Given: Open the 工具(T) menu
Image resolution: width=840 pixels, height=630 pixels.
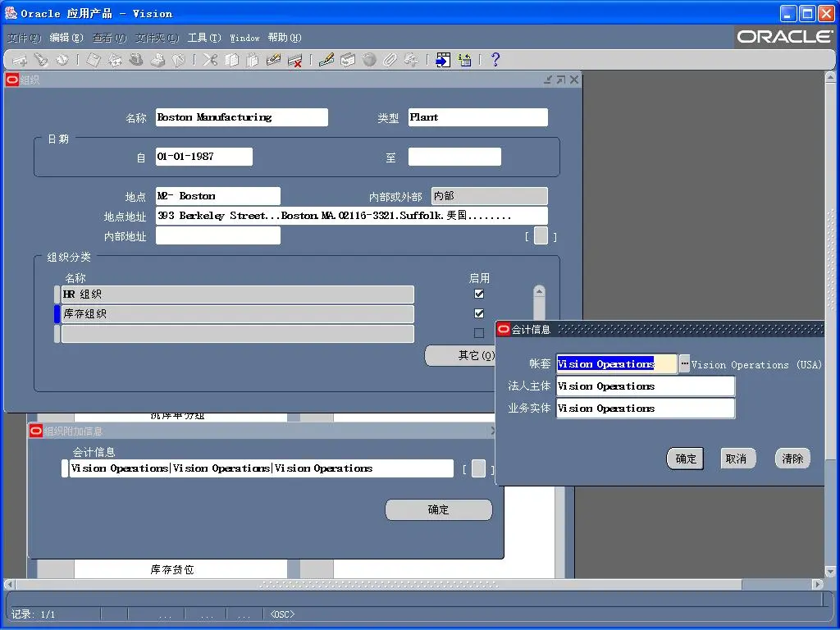Looking at the screenshot, I should pyautogui.click(x=203, y=38).
